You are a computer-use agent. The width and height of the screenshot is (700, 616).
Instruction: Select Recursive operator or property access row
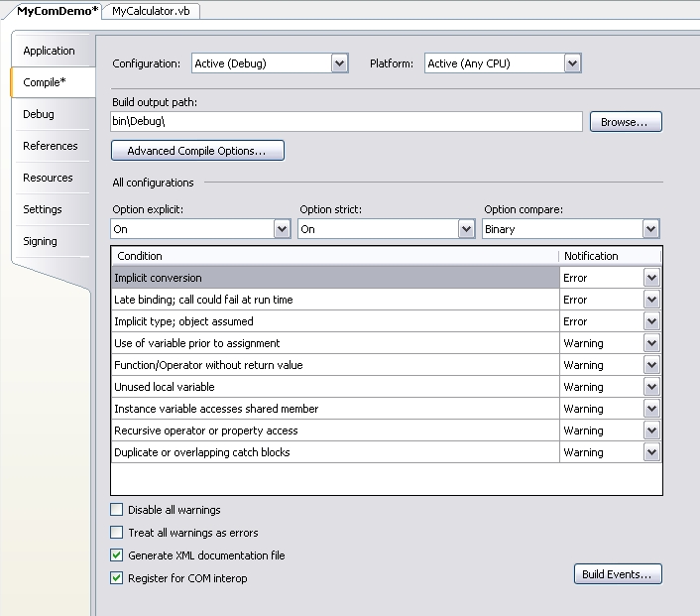point(335,431)
